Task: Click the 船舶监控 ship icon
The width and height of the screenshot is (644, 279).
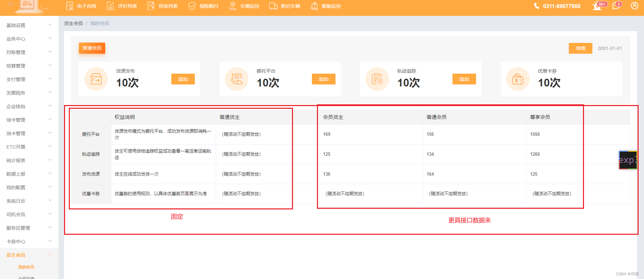Action: point(314,6)
